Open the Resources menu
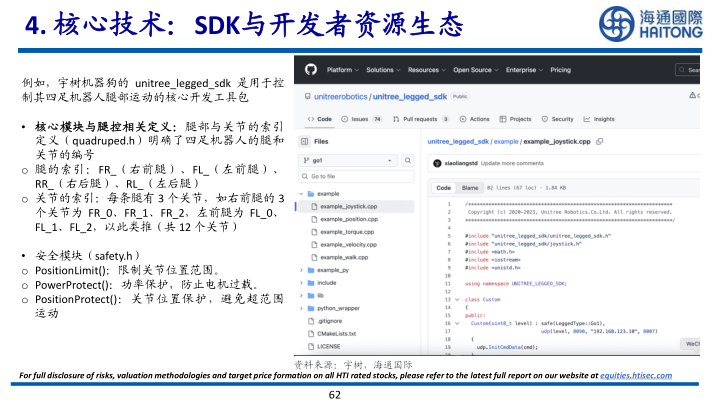Screen dimensions: 720x405 pos(427,70)
